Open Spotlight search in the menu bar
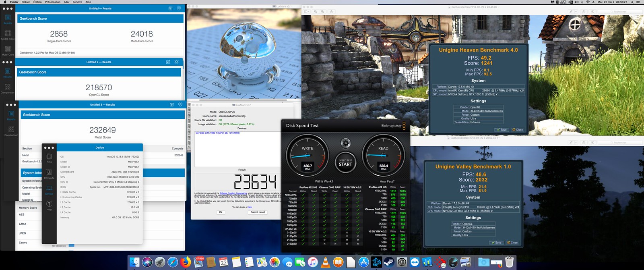644x270 pixels. [x=632, y=2]
